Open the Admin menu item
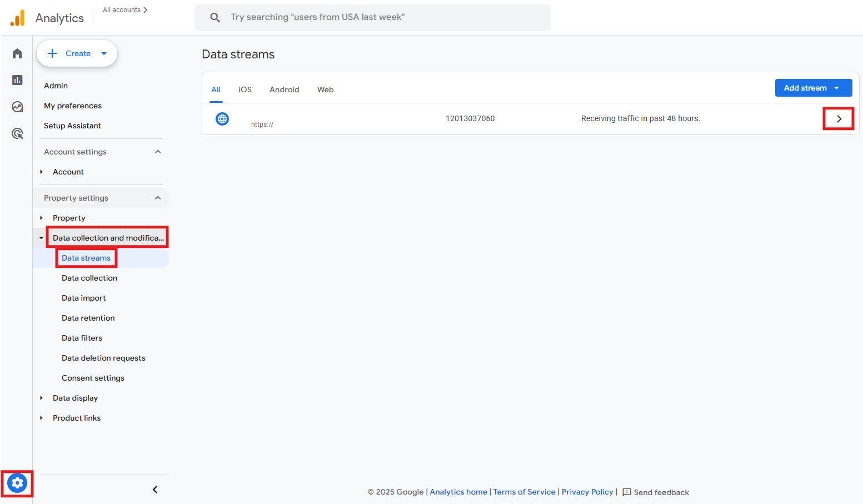863x504 pixels. point(56,86)
